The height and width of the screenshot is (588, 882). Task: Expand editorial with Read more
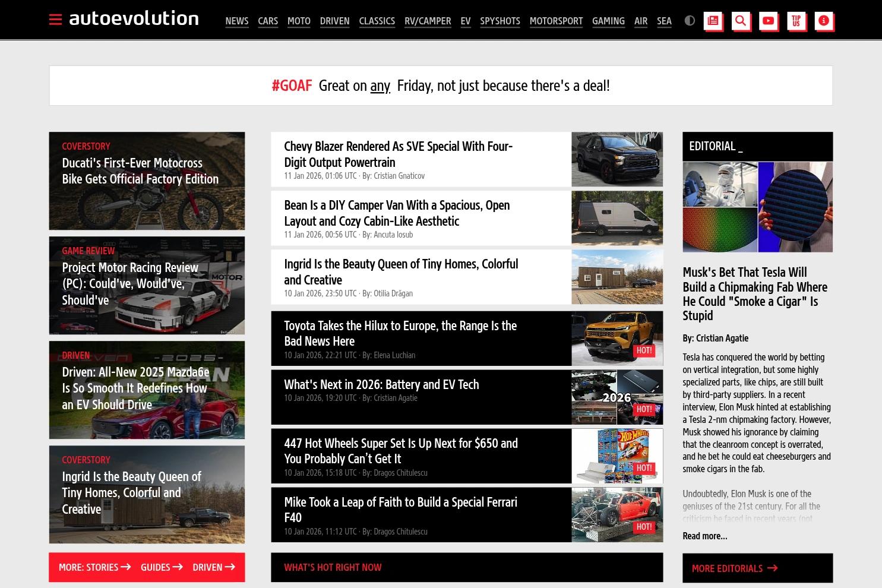pyautogui.click(x=704, y=536)
